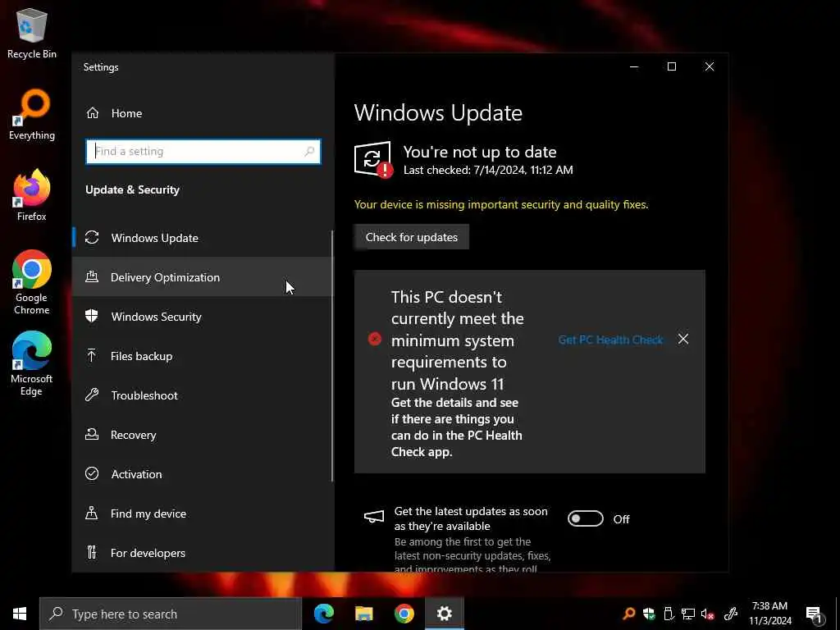Click the For developers tools icon
The width and height of the screenshot is (840, 630).
click(x=92, y=552)
